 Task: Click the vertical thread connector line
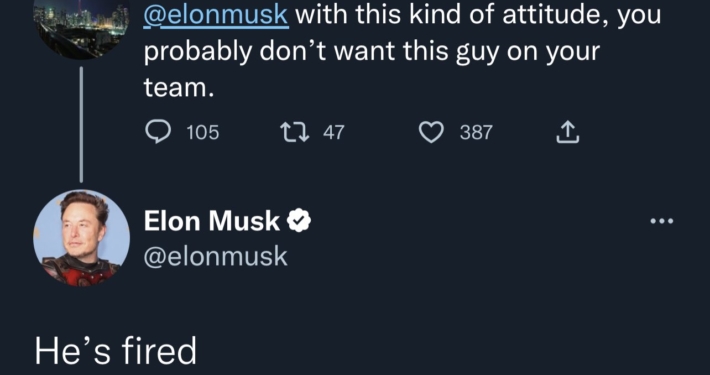click(82, 124)
